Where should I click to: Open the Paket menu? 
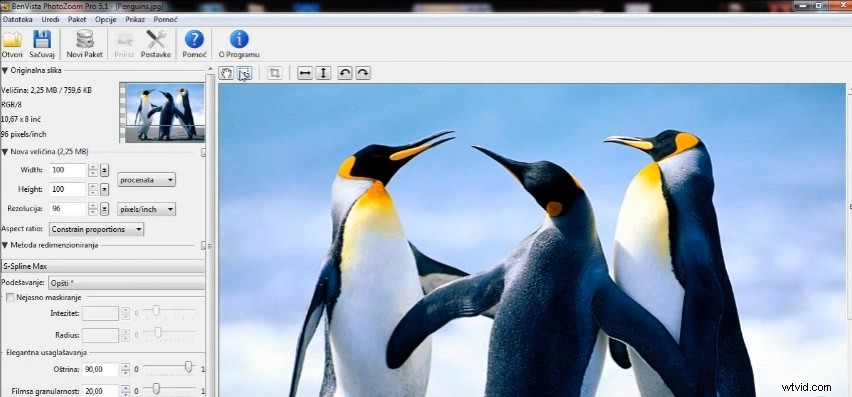pyautogui.click(x=77, y=19)
